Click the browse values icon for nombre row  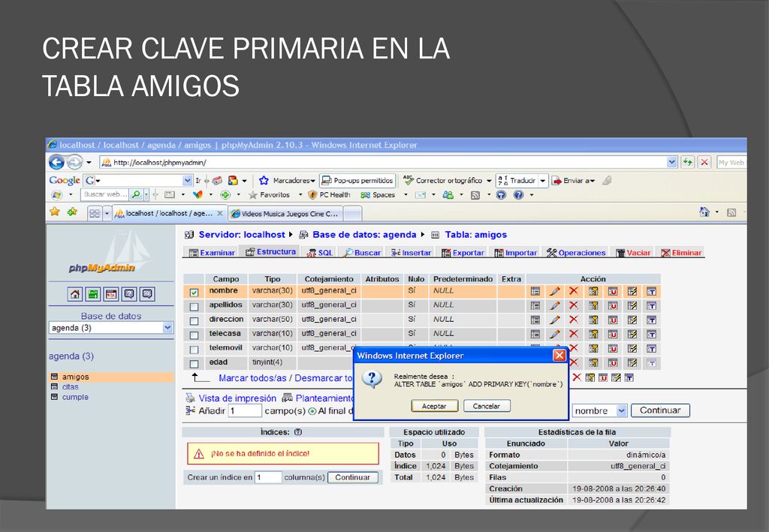(535, 291)
